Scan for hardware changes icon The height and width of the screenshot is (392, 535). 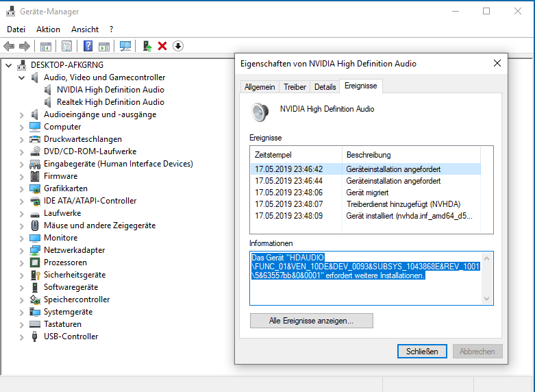click(x=125, y=46)
